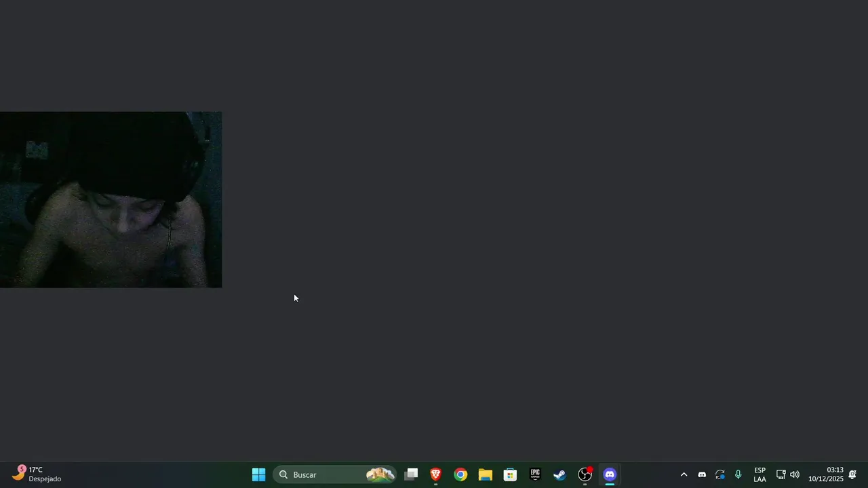
Task: Open Google Chrome from the taskbar
Action: [x=460, y=474]
